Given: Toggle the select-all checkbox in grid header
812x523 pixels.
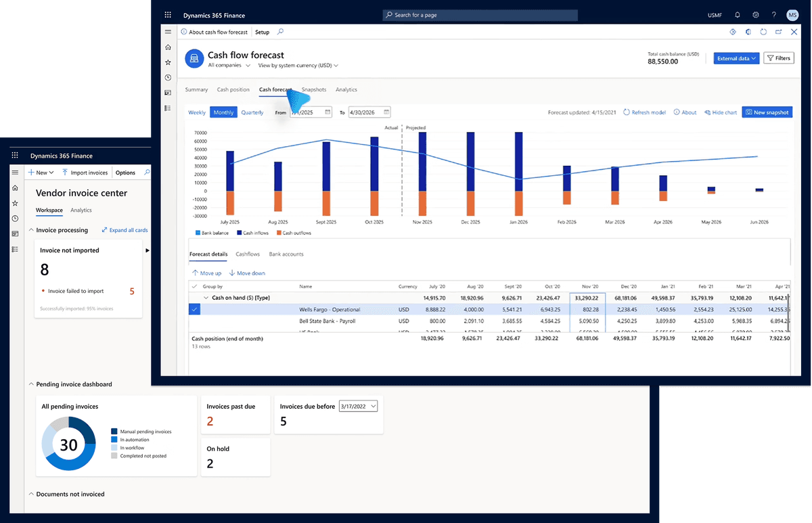Looking at the screenshot, I should (195, 286).
